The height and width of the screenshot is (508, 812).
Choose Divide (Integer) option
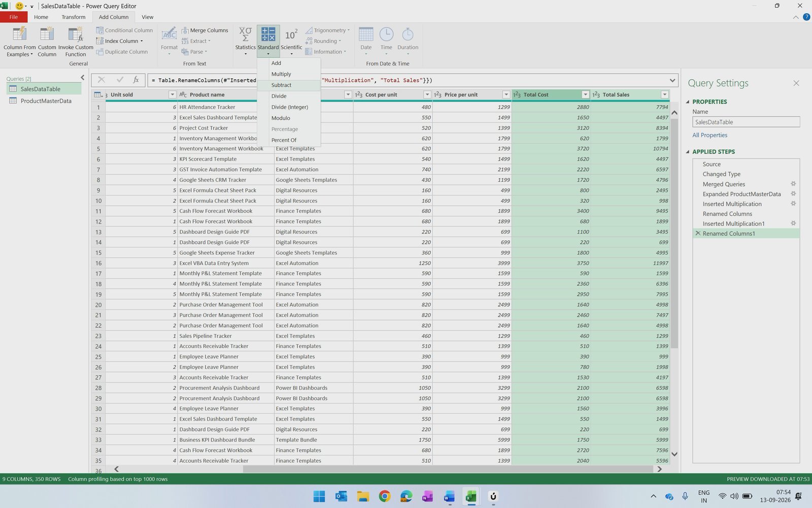(289, 107)
